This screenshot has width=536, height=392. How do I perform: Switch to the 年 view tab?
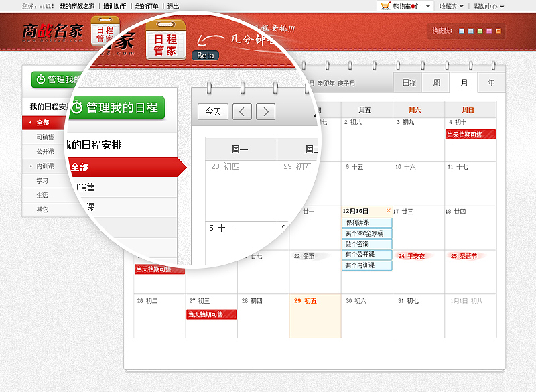tap(491, 82)
